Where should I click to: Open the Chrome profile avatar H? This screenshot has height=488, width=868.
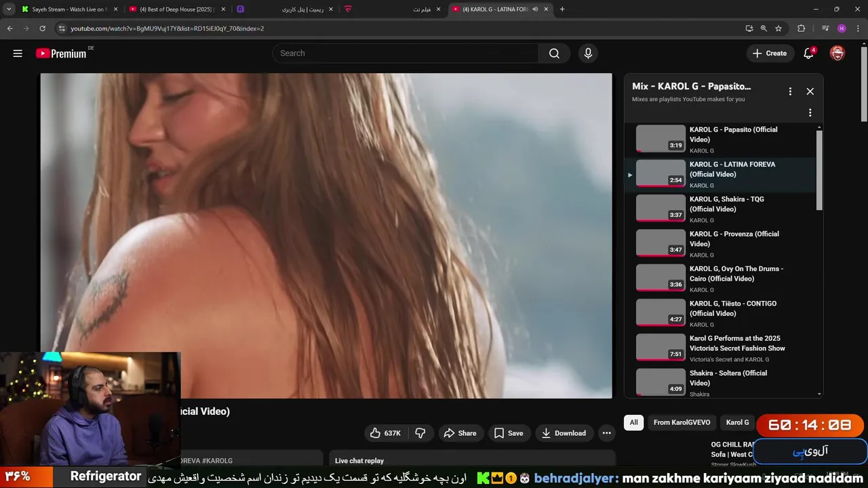coord(842,28)
